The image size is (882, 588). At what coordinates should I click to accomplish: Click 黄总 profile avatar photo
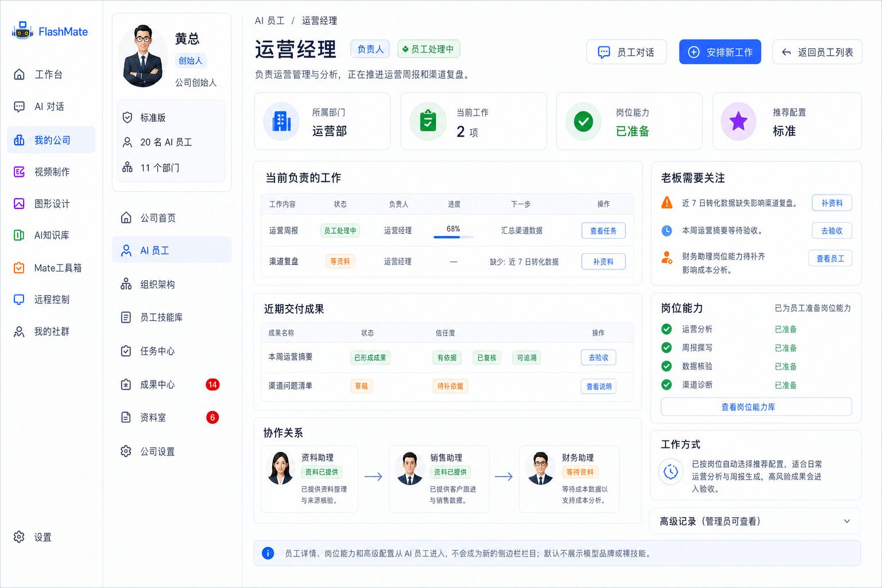click(143, 56)
